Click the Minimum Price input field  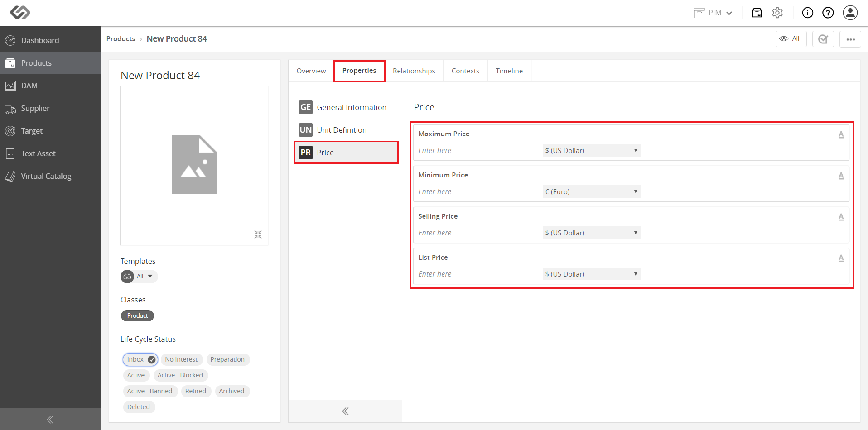point(478,191)
